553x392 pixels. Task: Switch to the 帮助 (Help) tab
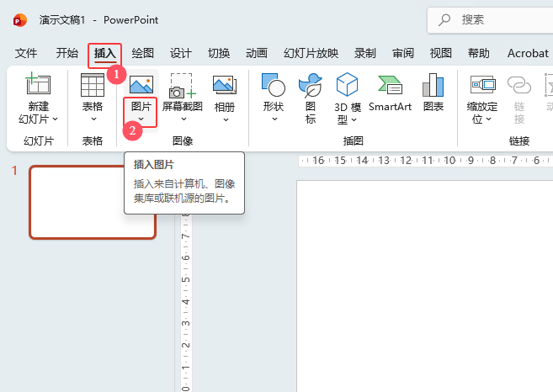(x=479, y=53)
